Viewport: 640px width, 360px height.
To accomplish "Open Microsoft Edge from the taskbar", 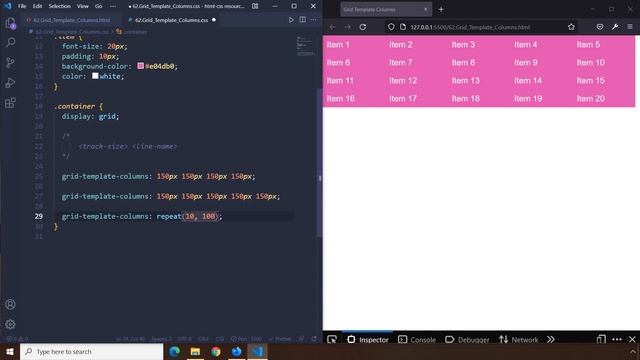I will [174, 351].
